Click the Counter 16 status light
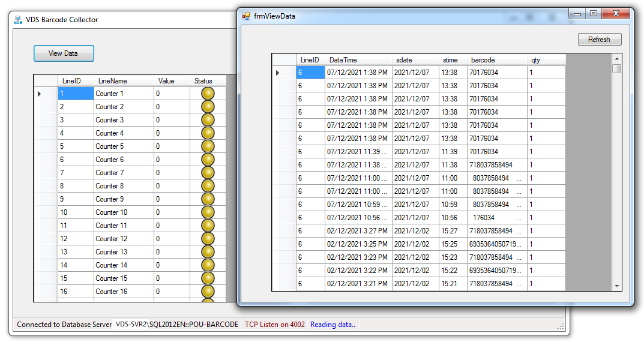The image size is (644, 342). pyautogui.click(x=208, y=292)
